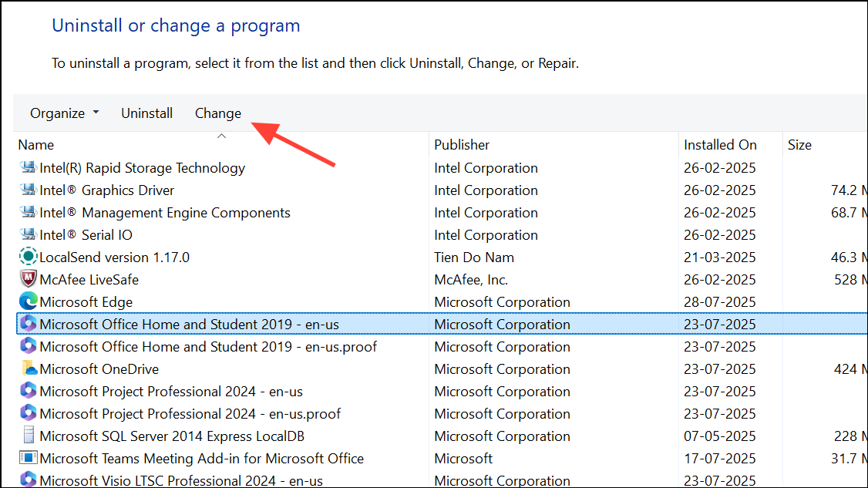
Task: Click the Intel Management Engine Components icon
Action: click(29, 212)
